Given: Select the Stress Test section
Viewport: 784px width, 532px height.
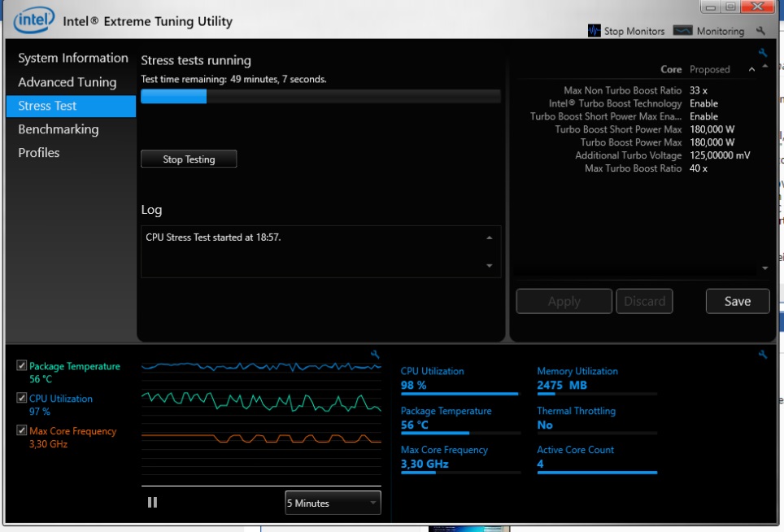Looking at the screenshot, I should (x=71, y=106).
